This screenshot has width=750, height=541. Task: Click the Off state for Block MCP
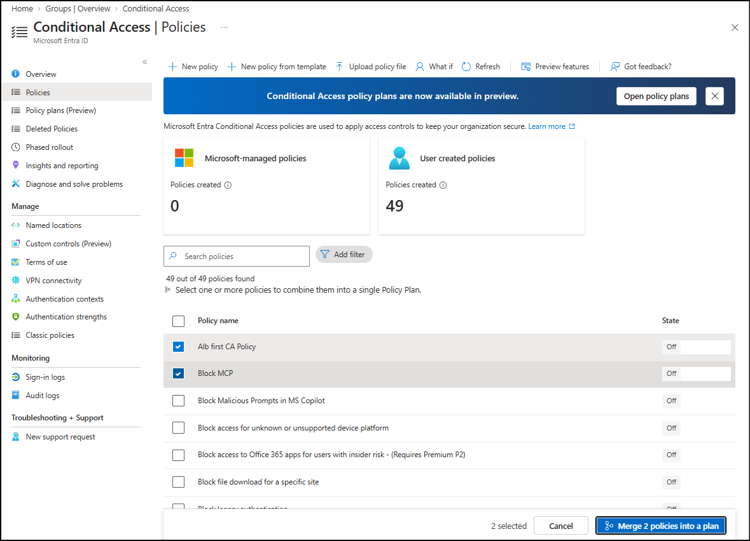click(x=672, y=373)
